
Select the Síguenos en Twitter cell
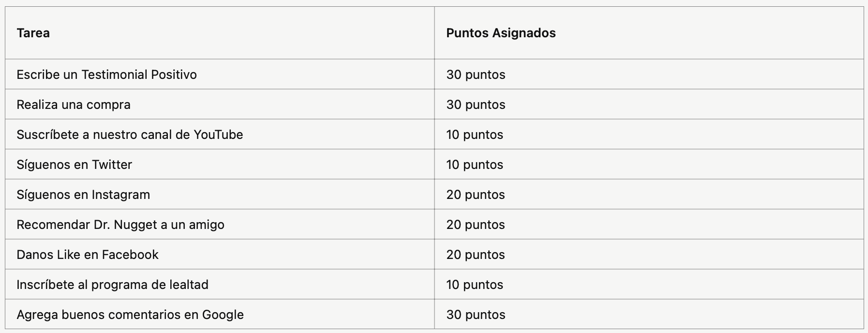click(x=220, y=164)
